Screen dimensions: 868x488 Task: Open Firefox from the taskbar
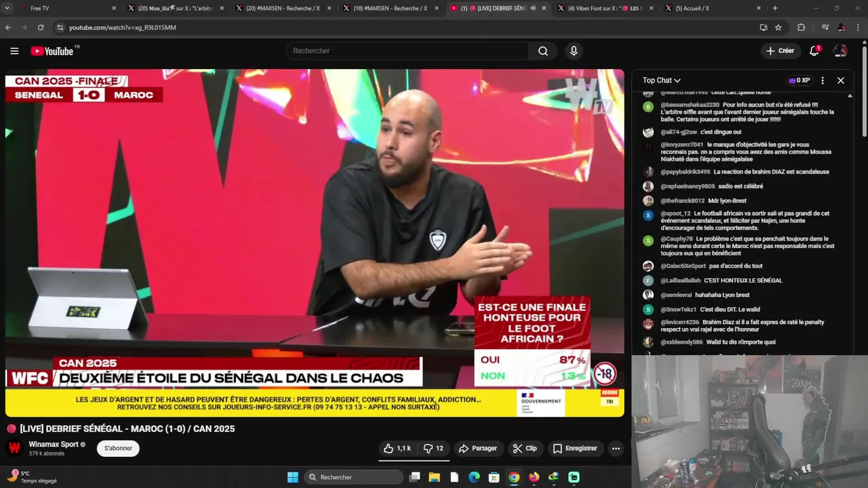point(534,477)
